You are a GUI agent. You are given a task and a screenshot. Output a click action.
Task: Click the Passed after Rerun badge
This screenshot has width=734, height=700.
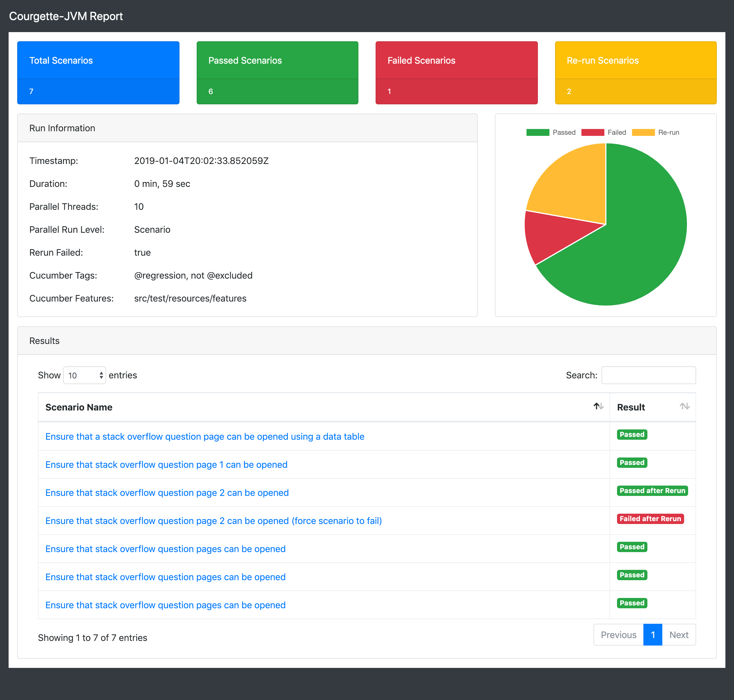(652, 491)
